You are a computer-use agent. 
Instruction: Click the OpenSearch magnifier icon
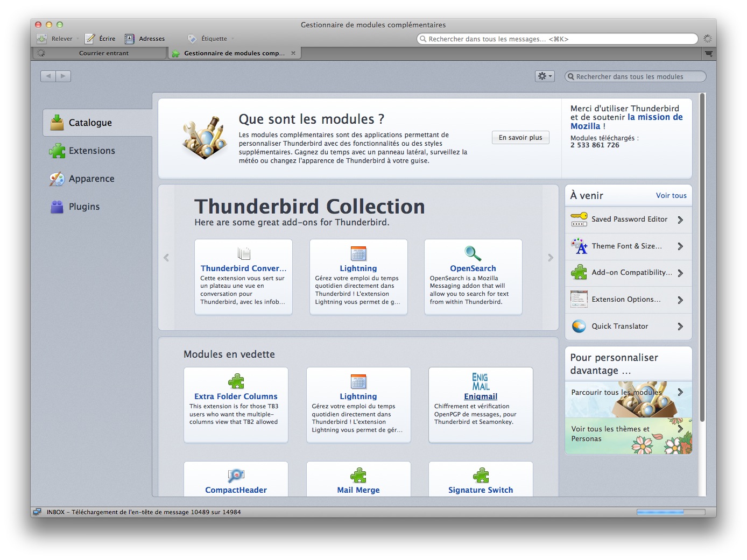click(473, 253)
